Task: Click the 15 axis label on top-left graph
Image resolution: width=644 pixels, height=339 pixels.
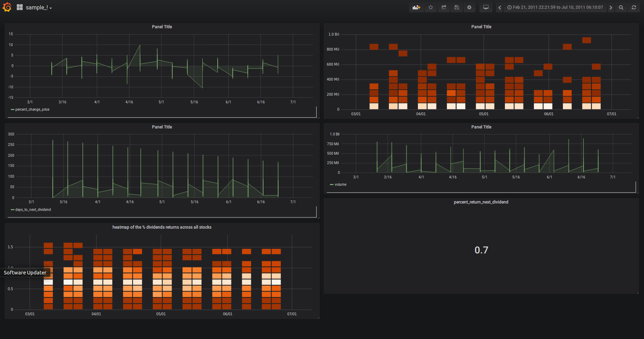Action: (x=11, y=34)
